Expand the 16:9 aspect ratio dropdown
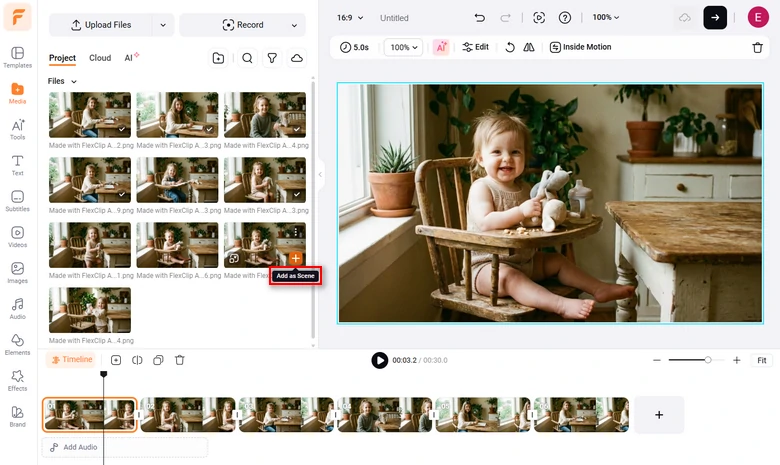The height and width of the screenshot is (465, 780). point(350,18)
